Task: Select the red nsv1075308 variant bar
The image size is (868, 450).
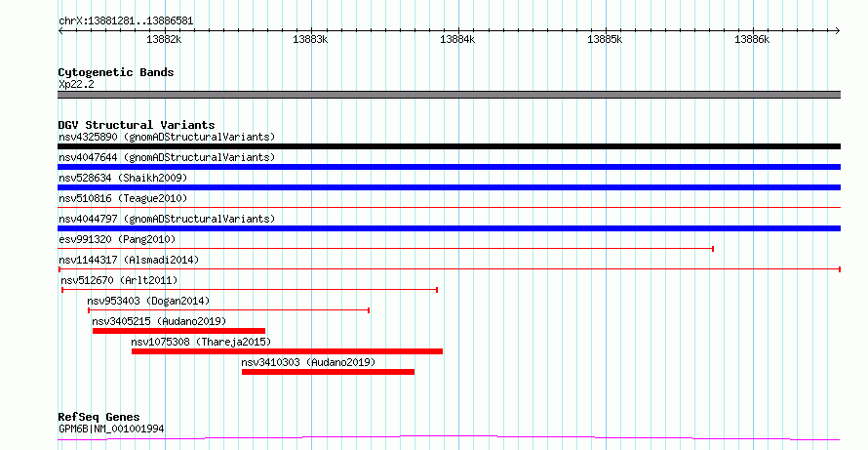Action: pos(287,351)
